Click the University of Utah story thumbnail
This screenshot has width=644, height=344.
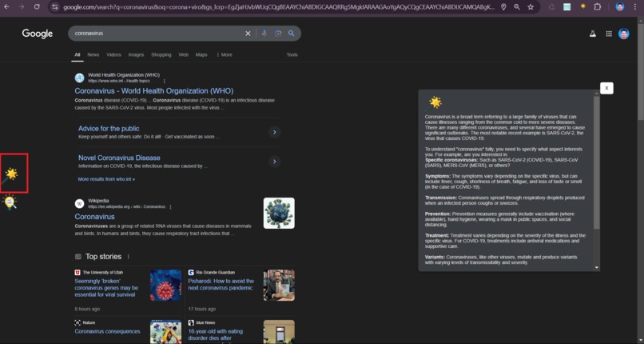point(165,286)
